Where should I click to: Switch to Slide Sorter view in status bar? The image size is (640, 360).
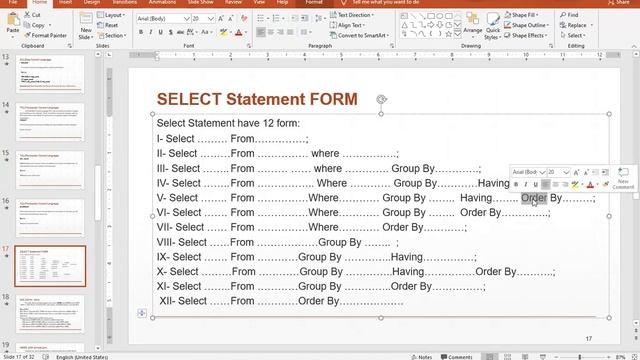click(x=507, y=357)
